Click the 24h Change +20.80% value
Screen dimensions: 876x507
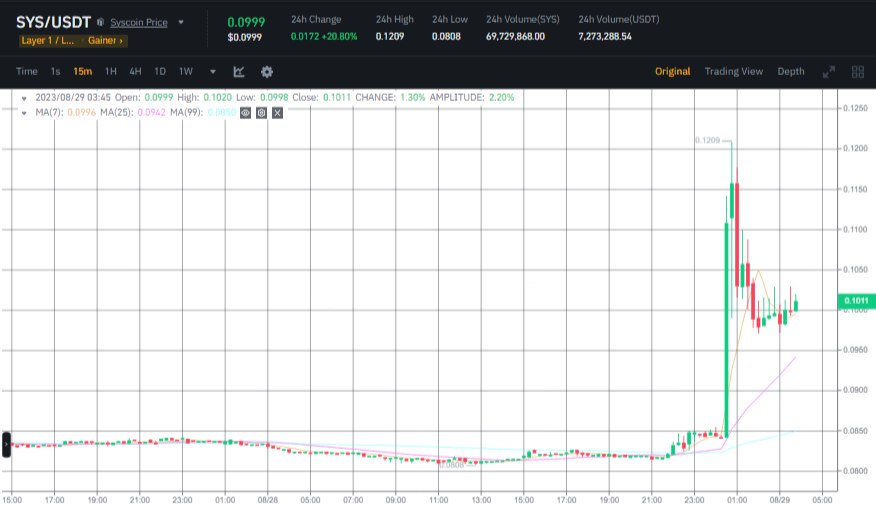point(340,36)
